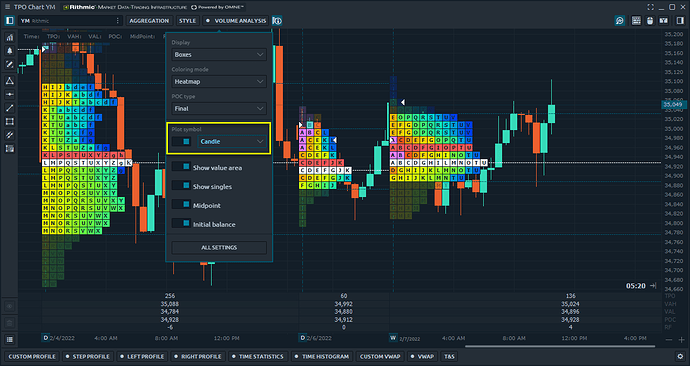Click the mouse trading mode icon

click(x=650, y=21)
